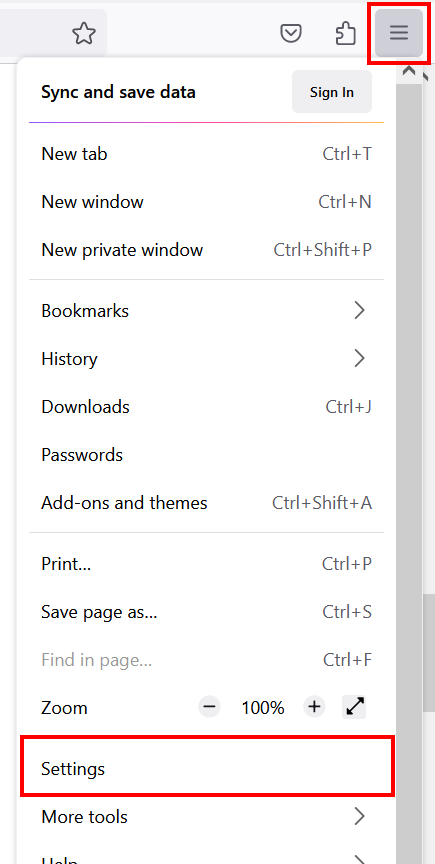Open Settings from the menu
This screenshot has height=864, width=435.
click(206, 768)
